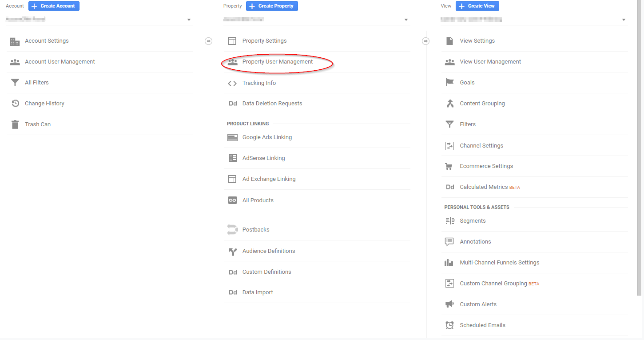
Task: Click the Content Grouping icon
Action: click(x=450, y=104)
